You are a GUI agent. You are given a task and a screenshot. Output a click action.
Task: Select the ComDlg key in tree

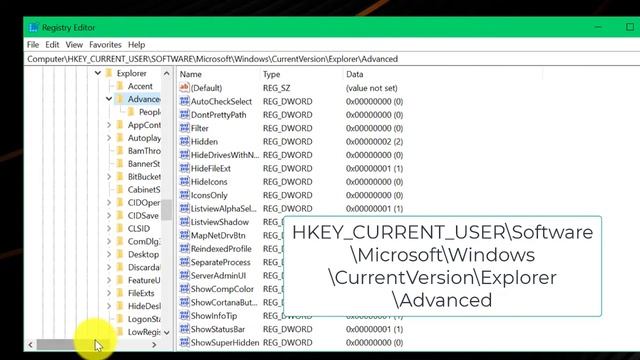pos(144,241)
